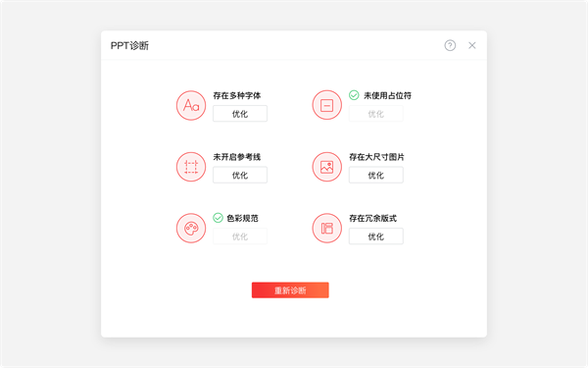Run diagnosis again with 重新诊断
Image resolution: width=588 pixels, height=368 pixels.
point(290,290)
